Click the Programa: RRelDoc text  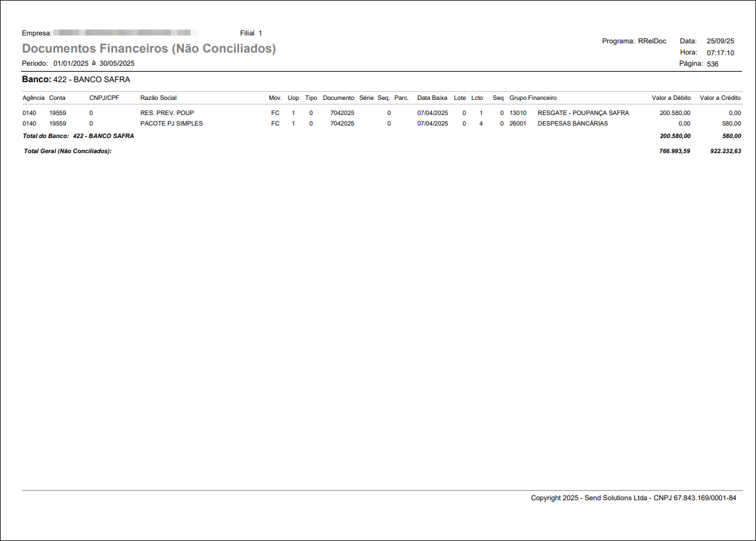634,41
